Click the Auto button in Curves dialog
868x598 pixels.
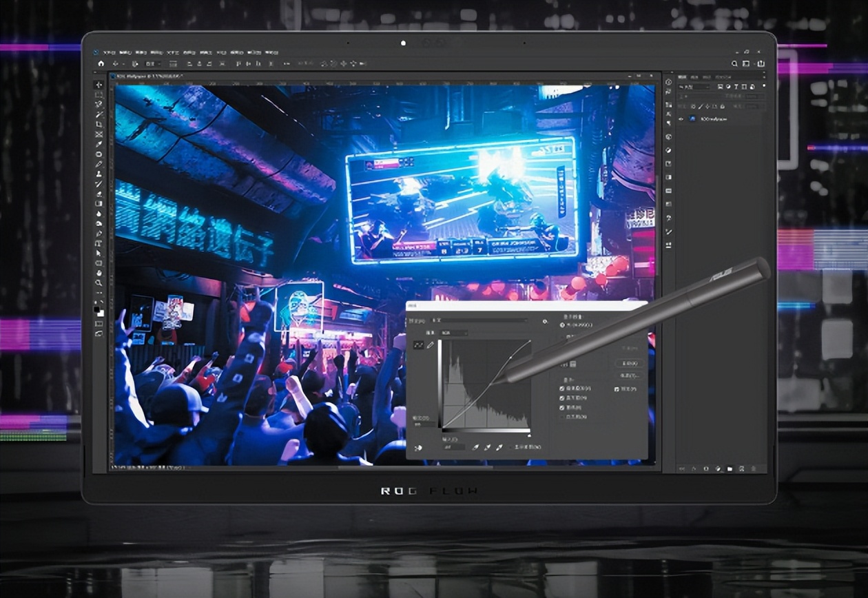point(630,363)
